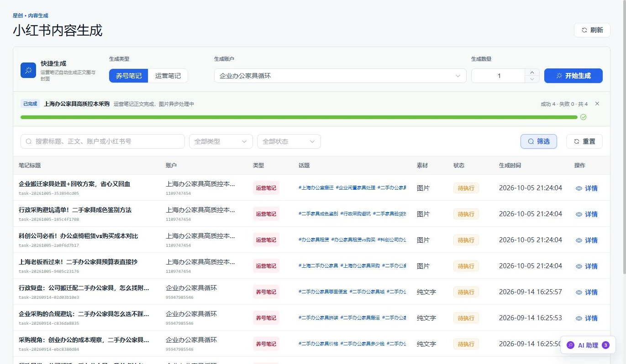The height and width of the screenshot is (364, 626).
Task: Click the purple badge 3 on AI 助理
Action: click(x=606, y=345)
